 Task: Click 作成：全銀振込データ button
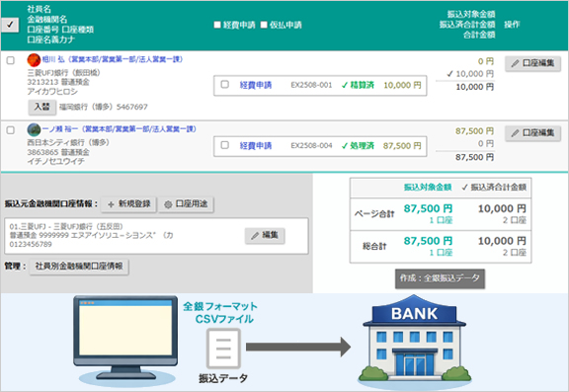pyautogui.click(x=440, y=278)
